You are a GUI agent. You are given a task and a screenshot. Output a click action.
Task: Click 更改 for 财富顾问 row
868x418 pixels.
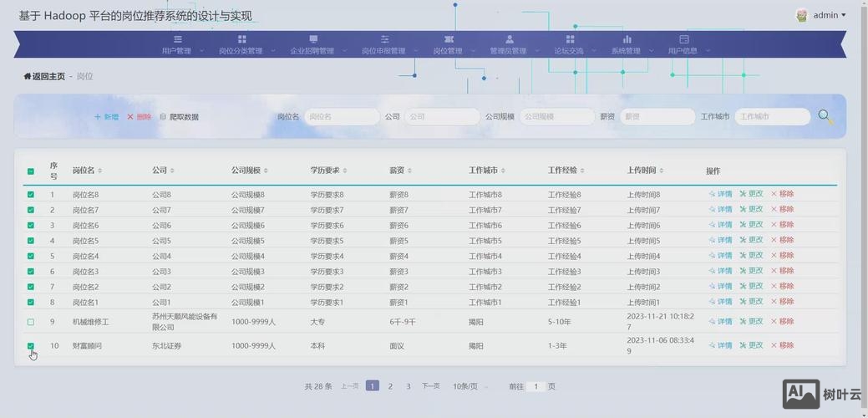click(751, 345)
